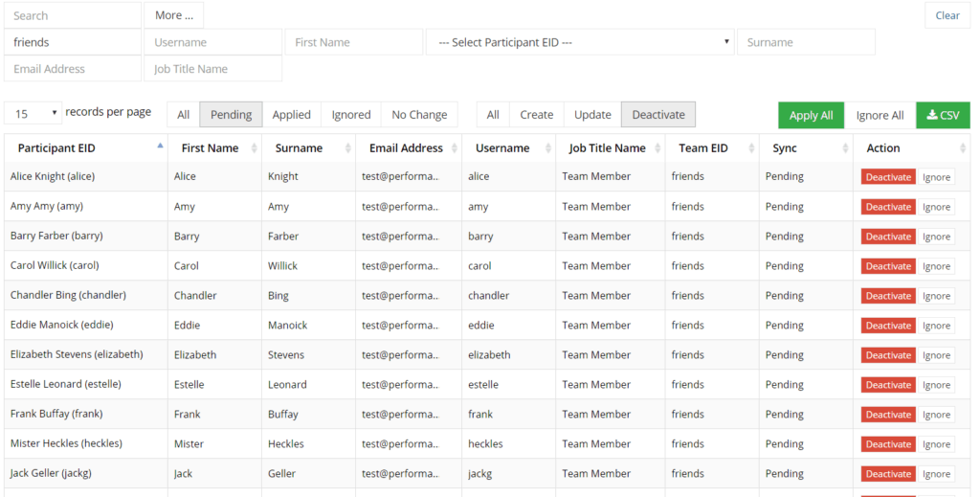Ignore the Estelle Leonard record
This screenshot has height=497, width=980.
(x=936, y=385)
